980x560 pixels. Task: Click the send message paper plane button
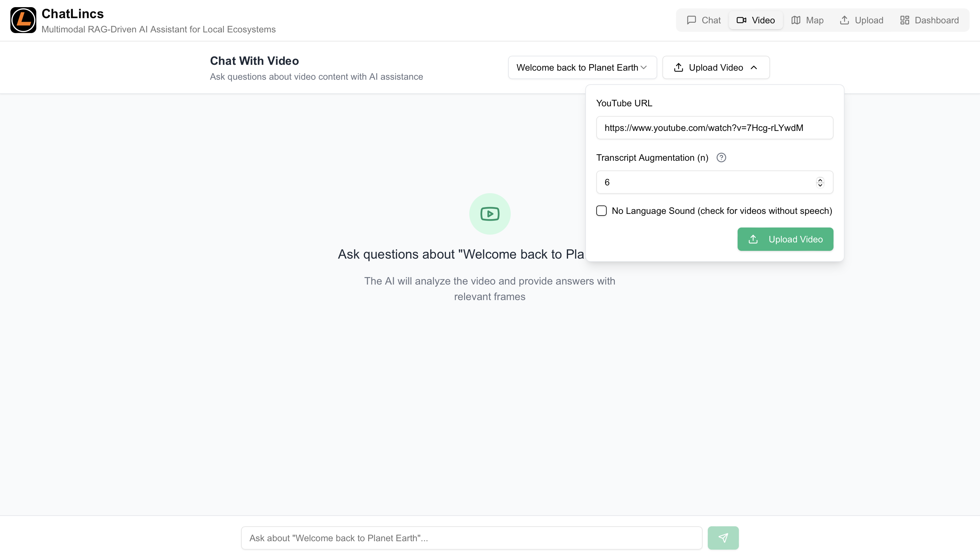click(x=723, y=538)
